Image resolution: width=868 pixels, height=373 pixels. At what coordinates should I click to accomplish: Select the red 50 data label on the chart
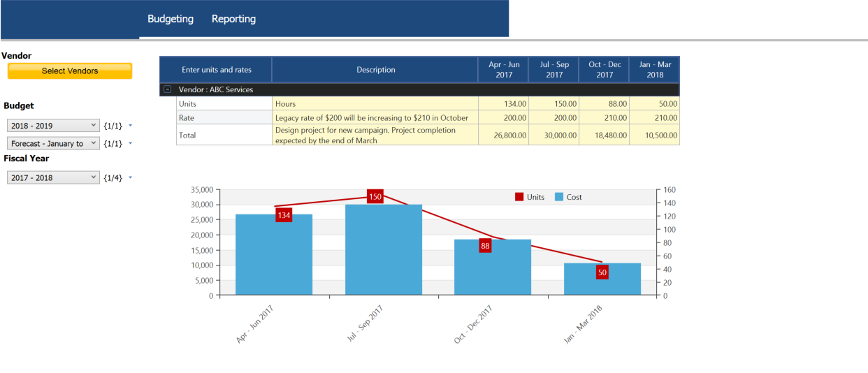(602, 272)
